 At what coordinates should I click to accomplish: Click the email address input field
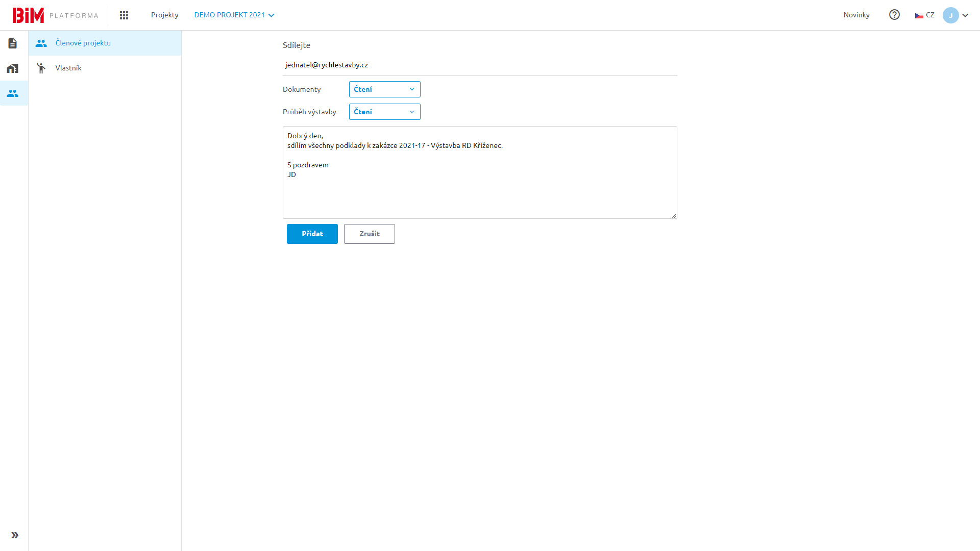click(x=479, y=65)
